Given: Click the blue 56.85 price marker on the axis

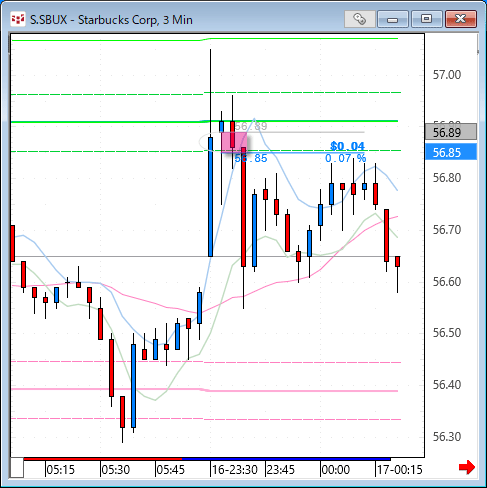Looking at the screenshot, I should pyautogui.click(x=451, y=152).
